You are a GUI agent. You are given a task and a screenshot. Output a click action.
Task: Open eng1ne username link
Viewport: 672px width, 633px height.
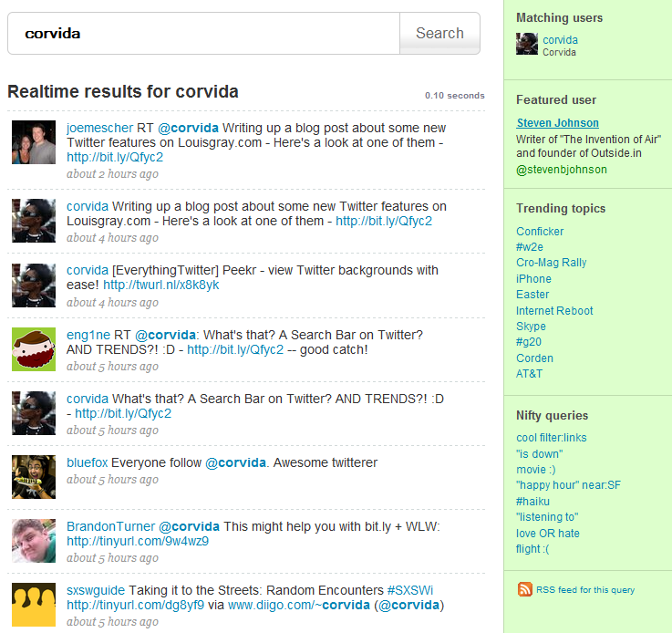tap(88, 335)
